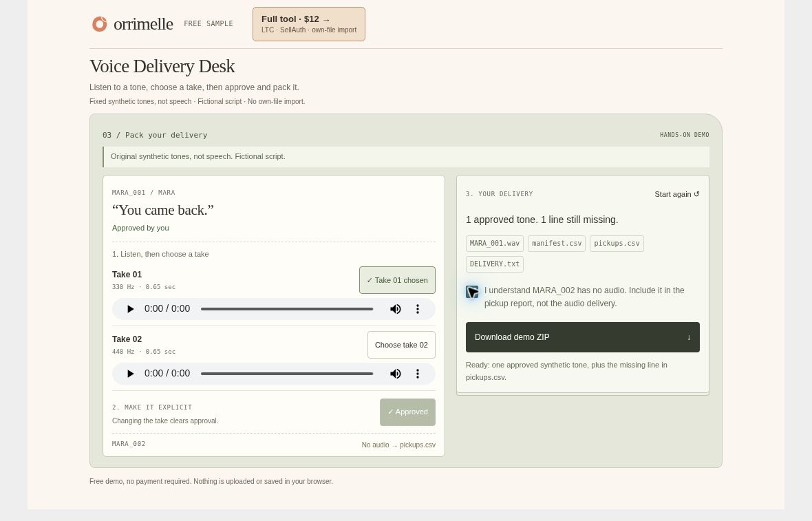812x521 pixels.
Task: Download the demo ZIP
Action: click(x=583, y=337)
